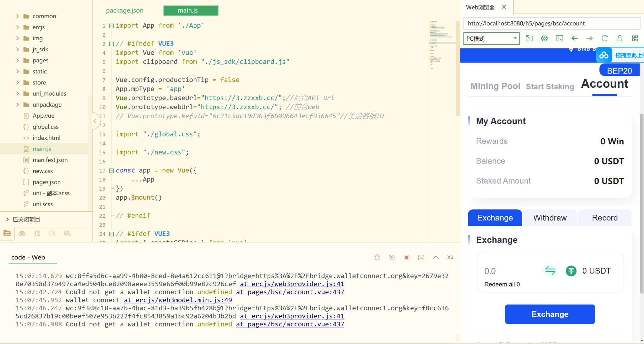644x344 pixels.
Task: Expand the js_sdk folder in sidebar
Action: pyautogui.click(x=17, y=49)
